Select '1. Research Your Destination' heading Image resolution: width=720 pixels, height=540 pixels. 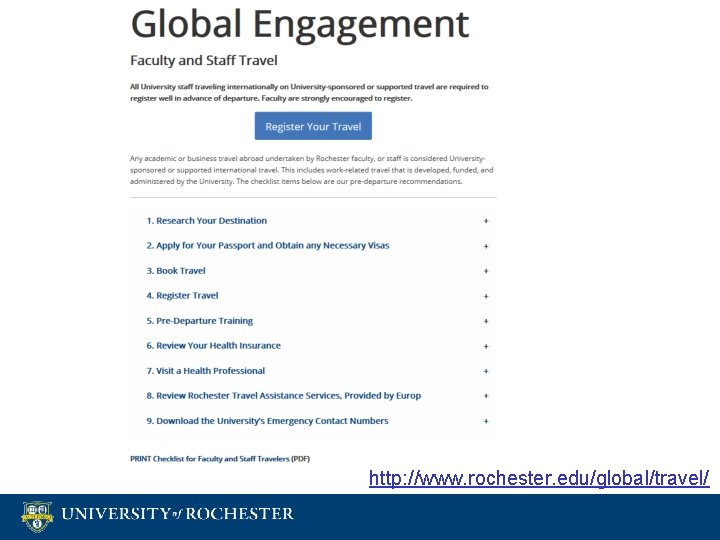pyautogui.click(x=207, y=220)
